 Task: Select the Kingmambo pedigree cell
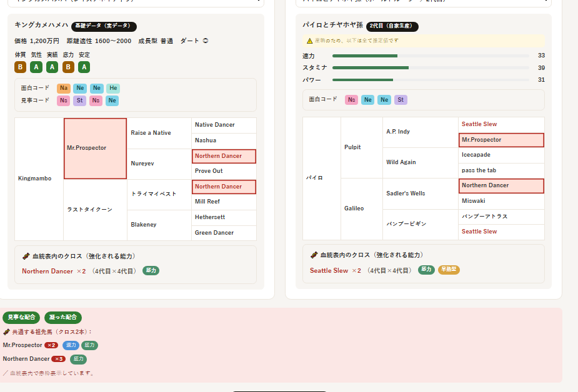click(39, 179)
